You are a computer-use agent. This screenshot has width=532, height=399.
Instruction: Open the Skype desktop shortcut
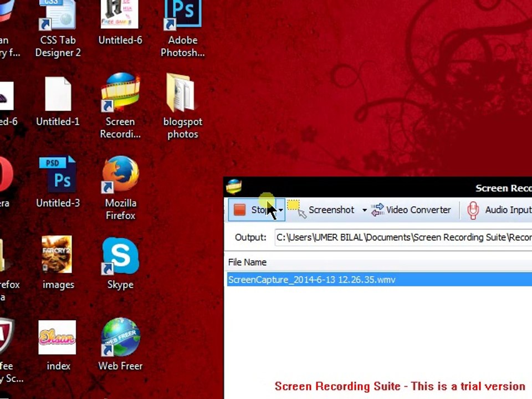click(120, 263)
